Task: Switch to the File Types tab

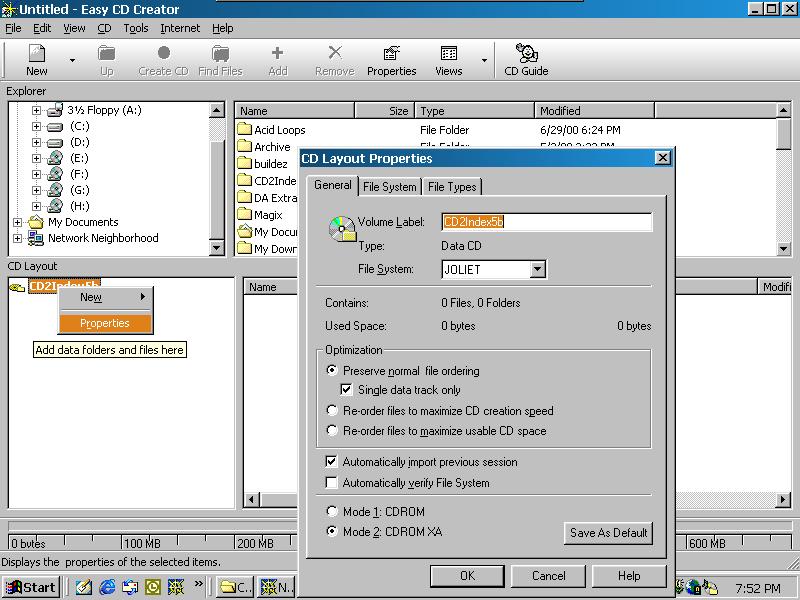Action: coord(452,187)
